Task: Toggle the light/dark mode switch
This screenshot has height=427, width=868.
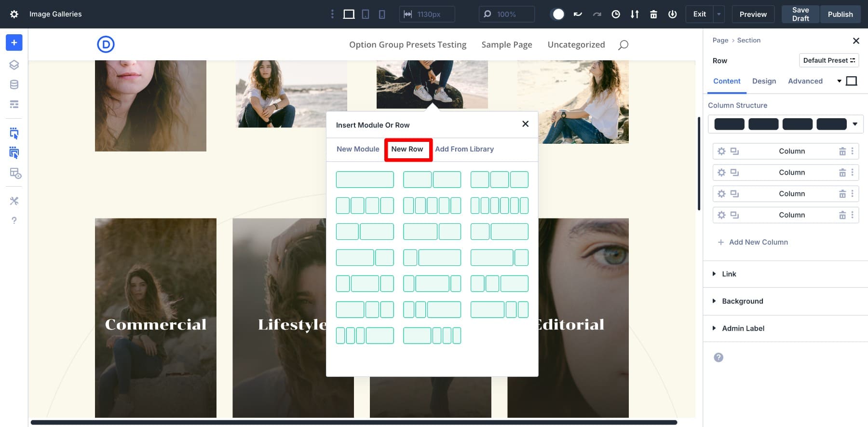Action: tap(558, 14)
